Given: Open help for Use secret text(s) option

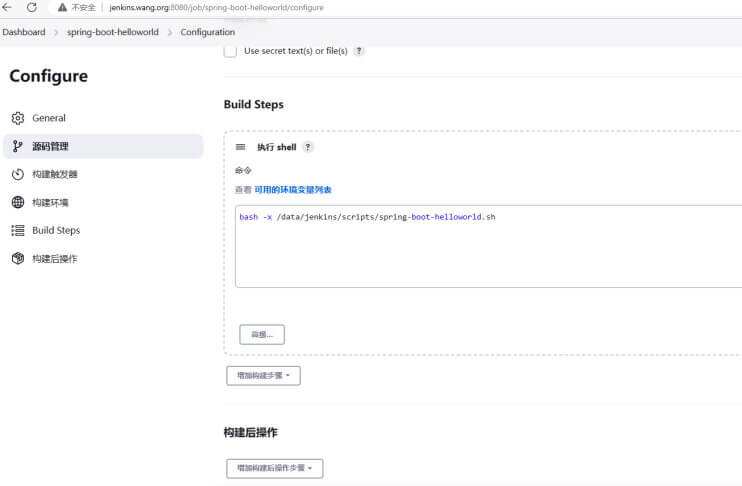Looking at the screenshot, I should pyautogui.click(x=359, y=51).
